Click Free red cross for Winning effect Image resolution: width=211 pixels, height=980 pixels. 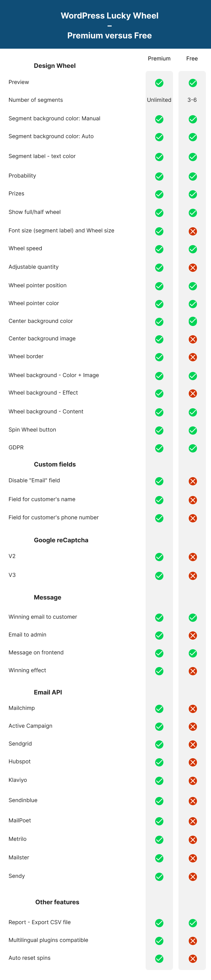click(x=193, y=671)
